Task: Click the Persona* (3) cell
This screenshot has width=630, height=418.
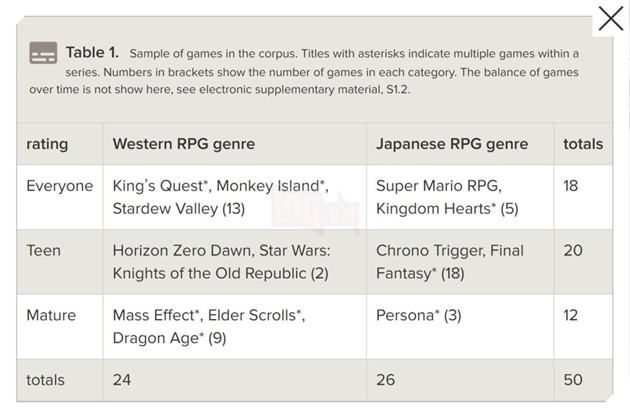Action: click(418, 315)
